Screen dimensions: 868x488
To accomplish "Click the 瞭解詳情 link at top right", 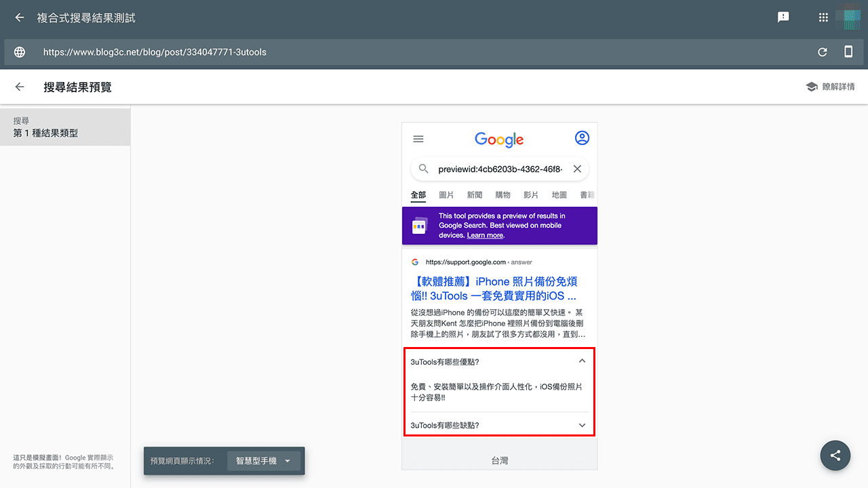I will pos(837,86).
